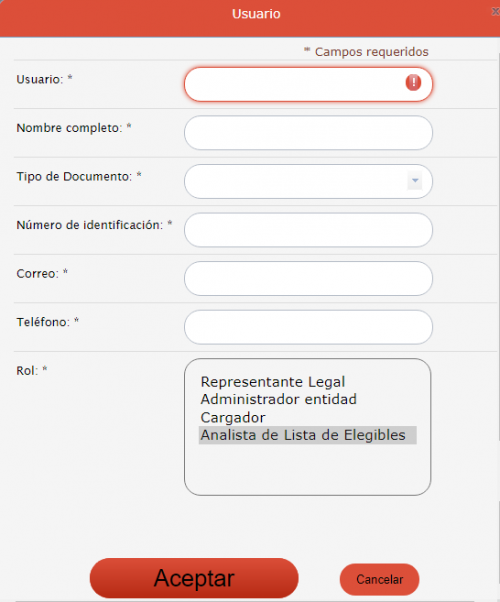The width and height of the screenshot is (500, 602).
Task: Pick the Cargador role option
Action: (x=233, y=417)
